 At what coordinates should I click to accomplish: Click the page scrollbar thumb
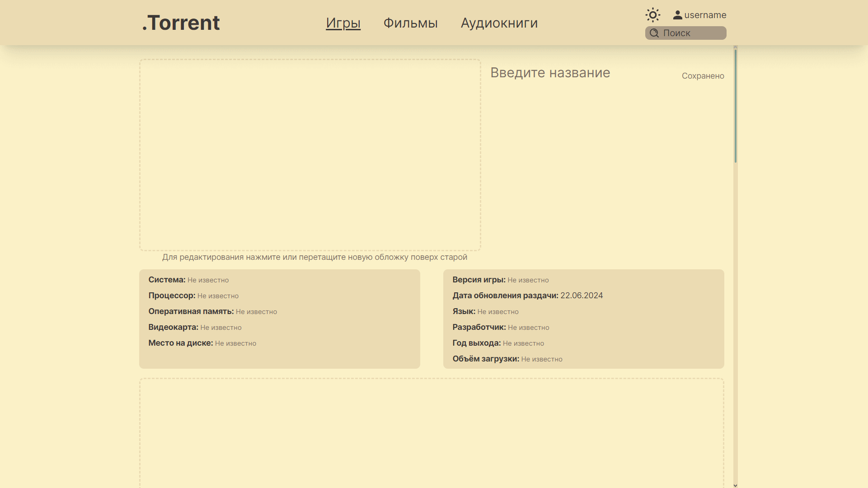tap(735, 106)
